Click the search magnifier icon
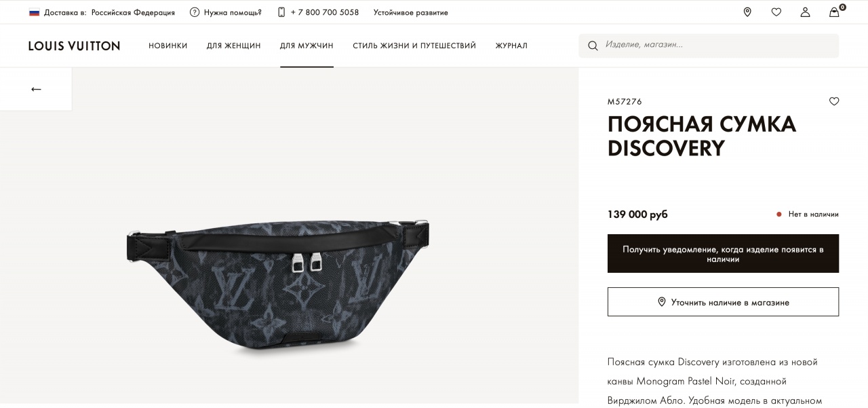Viewport: 868px width, 408px height. point(593,45)
